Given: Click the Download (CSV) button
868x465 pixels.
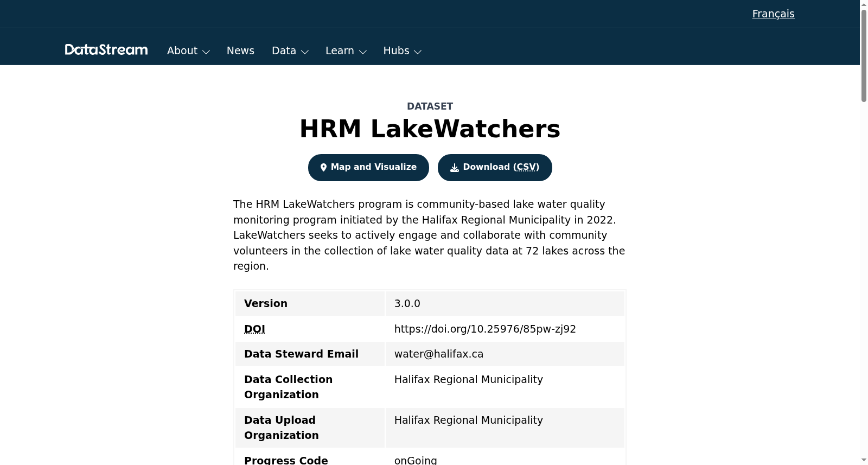Looking at the screenshot, I should point(495,168).
